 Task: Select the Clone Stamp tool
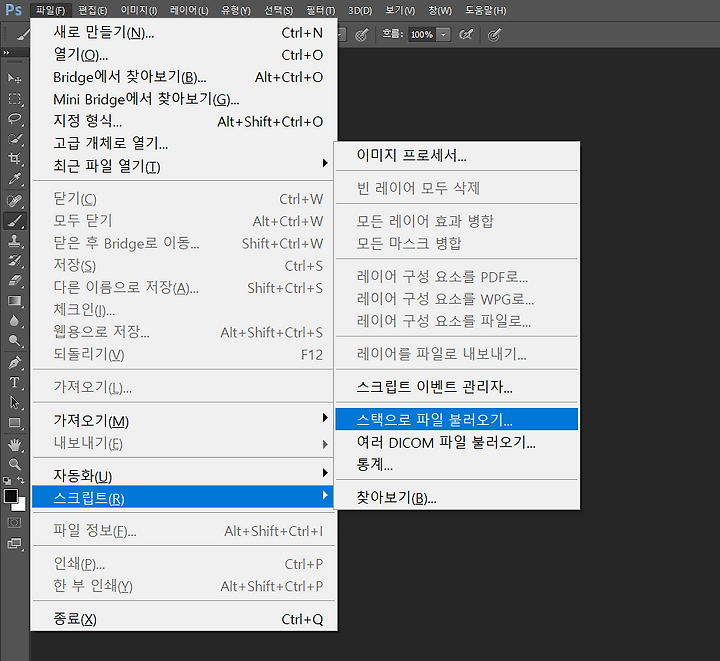(14, 241)
